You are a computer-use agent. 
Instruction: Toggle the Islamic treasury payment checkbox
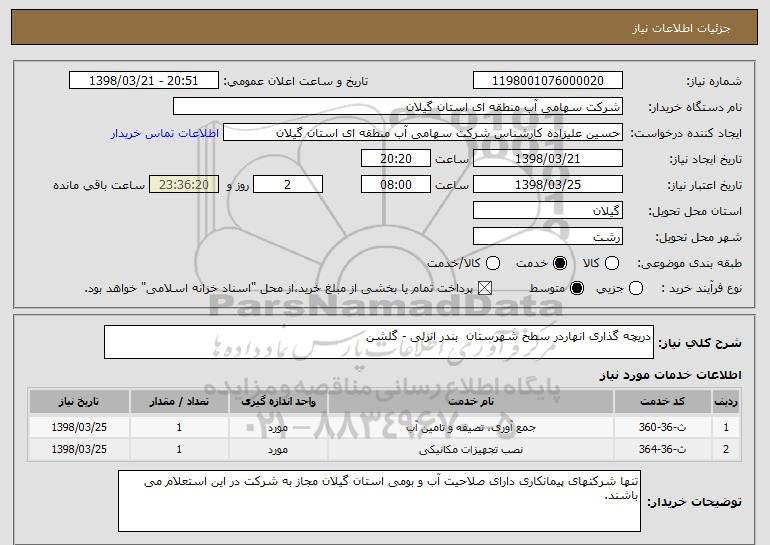[x=485, y=288]
